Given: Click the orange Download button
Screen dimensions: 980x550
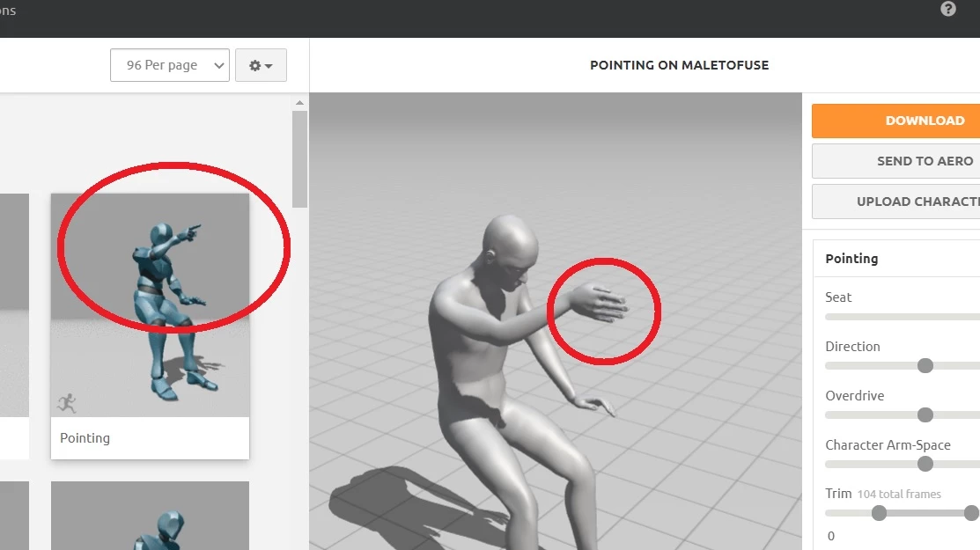Looking at the screenshot, I should [x=896, y=121].
